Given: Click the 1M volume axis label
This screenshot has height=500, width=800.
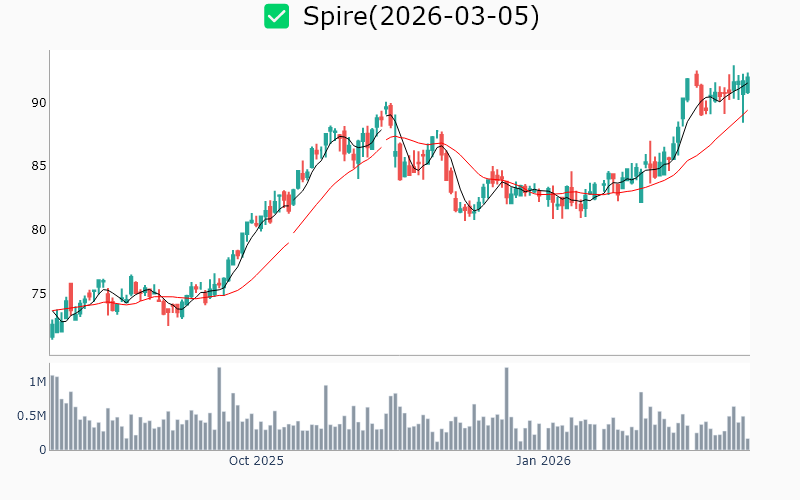Looking at the screenshot, I should [37, 382].
